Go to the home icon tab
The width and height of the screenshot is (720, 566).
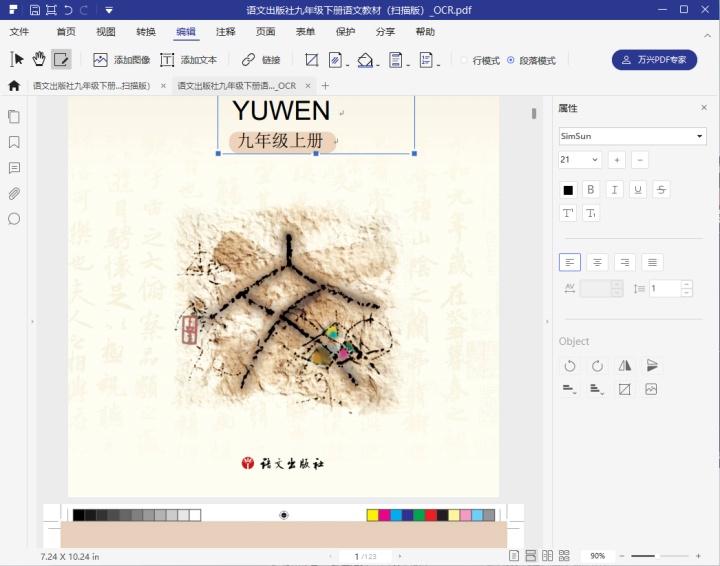(14, 86)
